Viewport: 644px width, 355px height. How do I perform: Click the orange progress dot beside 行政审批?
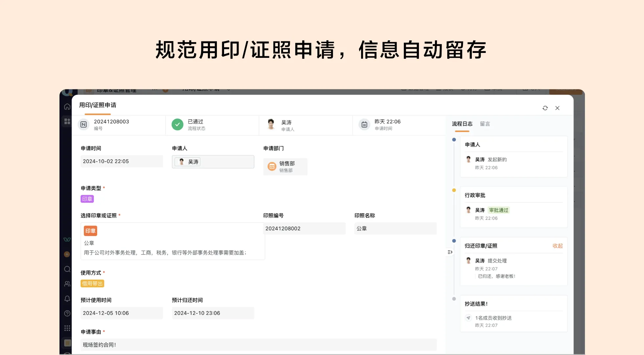tap(454, 190)
